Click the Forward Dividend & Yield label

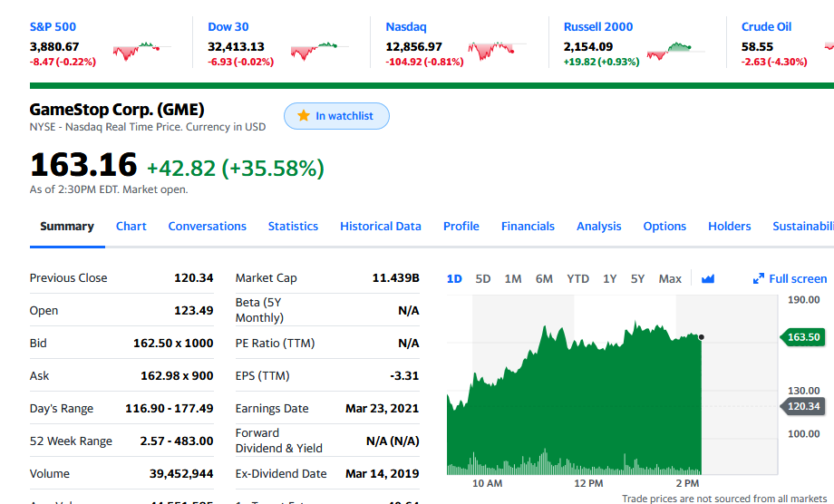[x=278, y=441]
